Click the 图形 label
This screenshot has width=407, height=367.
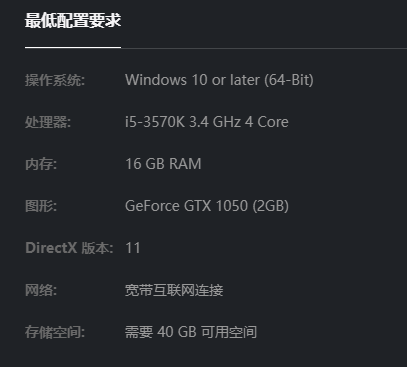coord(41,206)
